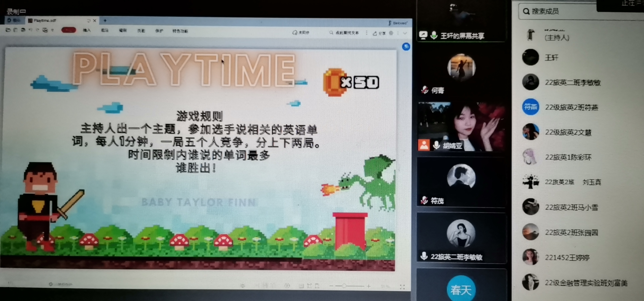Click the zoom out minus button
644x301 pixels.
coord(331,286)
